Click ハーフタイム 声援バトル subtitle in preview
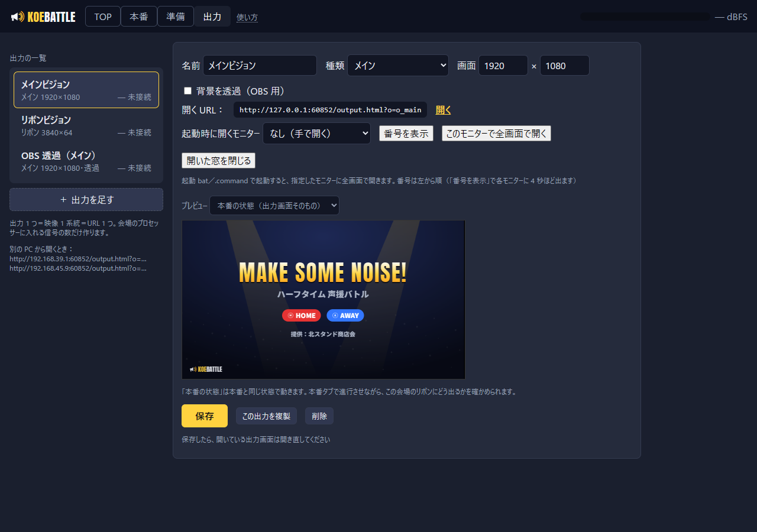This screenshot has height=532, width=757. click(x=323, y=294)
